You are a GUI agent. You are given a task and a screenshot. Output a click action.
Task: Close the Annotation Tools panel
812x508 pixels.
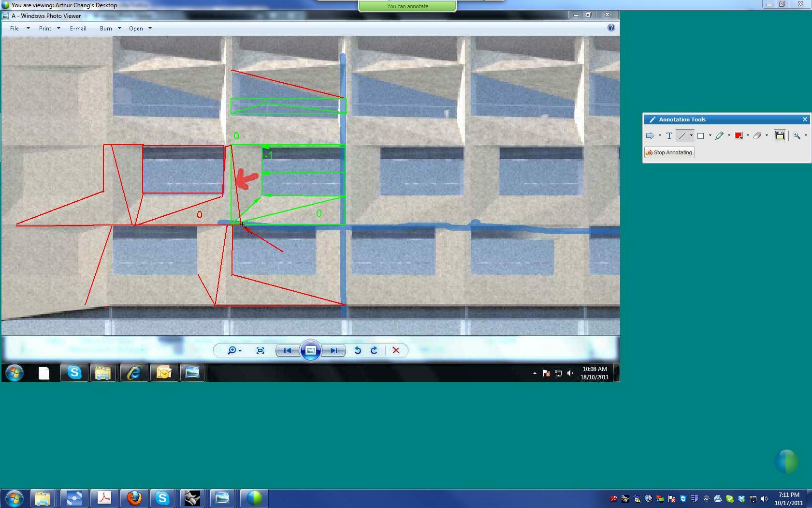805,120
